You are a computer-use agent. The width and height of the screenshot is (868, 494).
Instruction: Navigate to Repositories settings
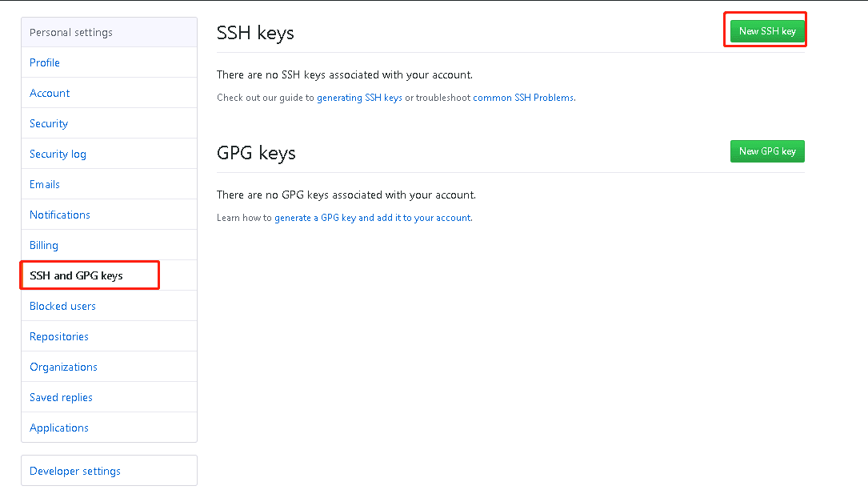tap(58, 336)
